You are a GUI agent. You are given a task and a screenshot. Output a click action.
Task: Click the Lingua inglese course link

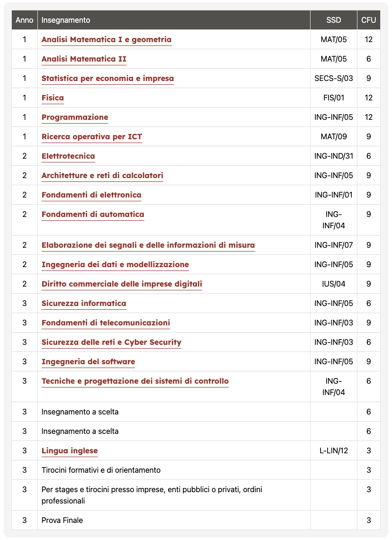[70, 451]
